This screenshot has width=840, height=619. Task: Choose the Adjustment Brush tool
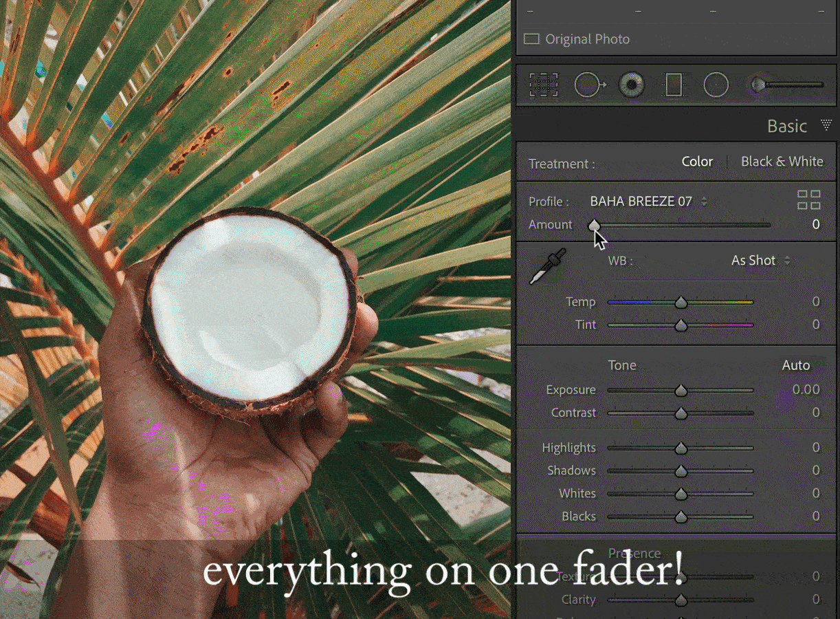(x=786, y=85)
